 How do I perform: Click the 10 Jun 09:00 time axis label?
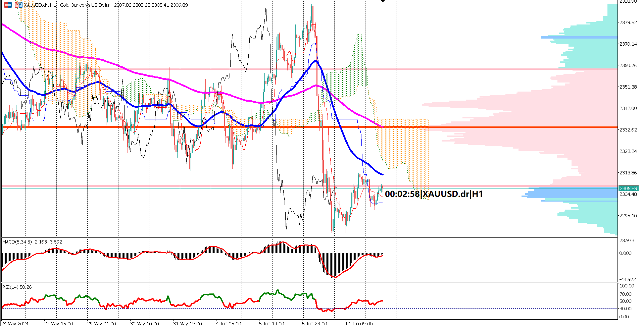(x=359, y=323)
